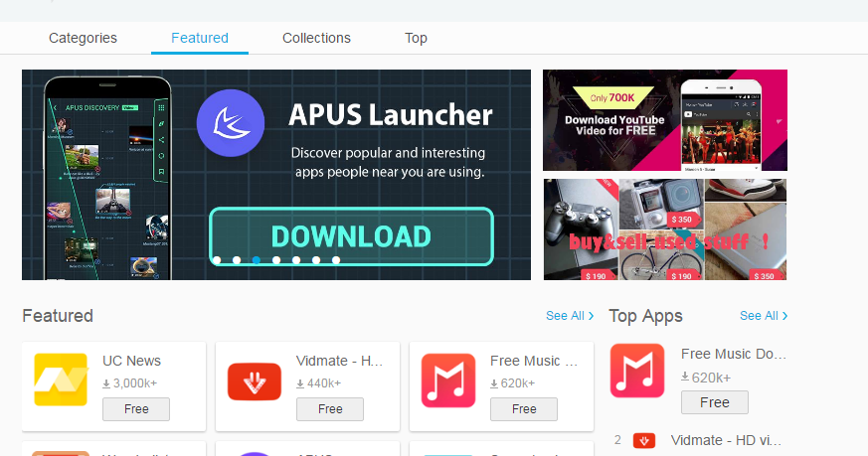Open small Vidmate icon in Top Apps
The width and height of the screenshot is (868, 456).
pos(644,440)
